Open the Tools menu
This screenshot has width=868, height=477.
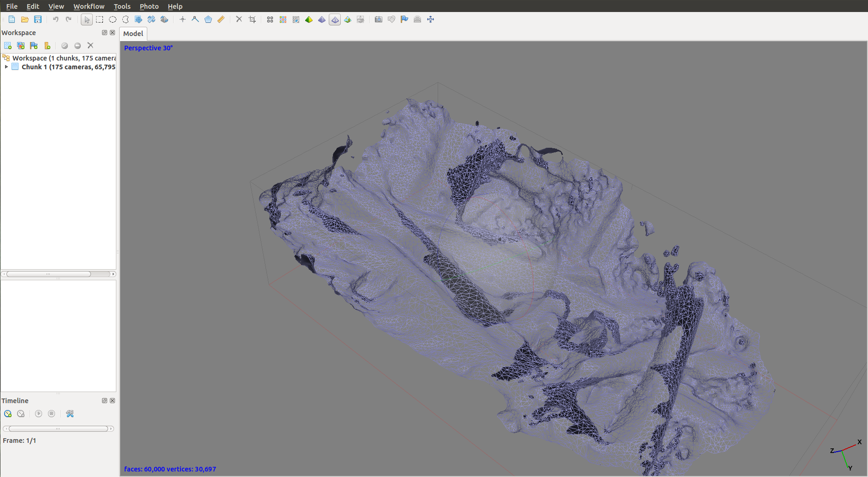(122, 6)
